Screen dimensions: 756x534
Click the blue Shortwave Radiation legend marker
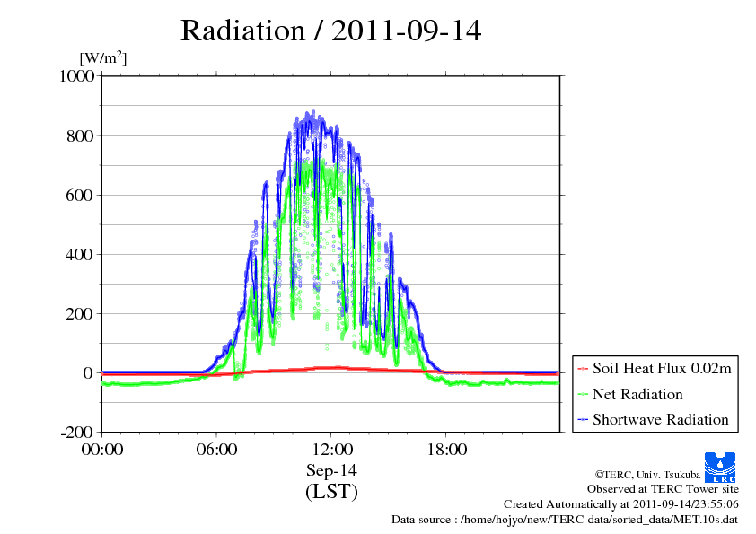[x=583, y=420]
